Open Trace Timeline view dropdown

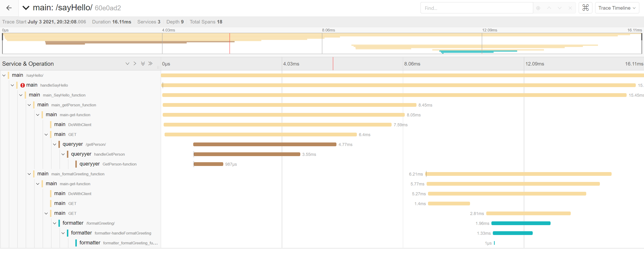[x=617, y=8]
